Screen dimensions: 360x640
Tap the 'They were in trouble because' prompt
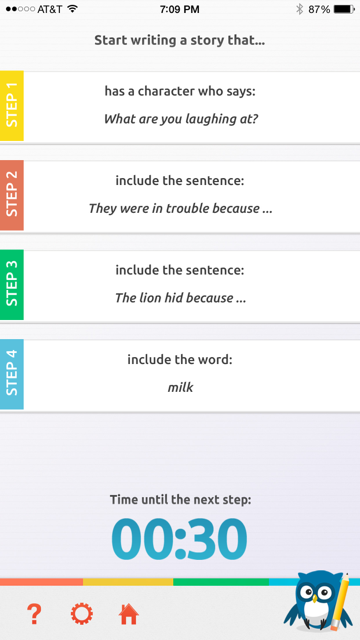point(180,209)
